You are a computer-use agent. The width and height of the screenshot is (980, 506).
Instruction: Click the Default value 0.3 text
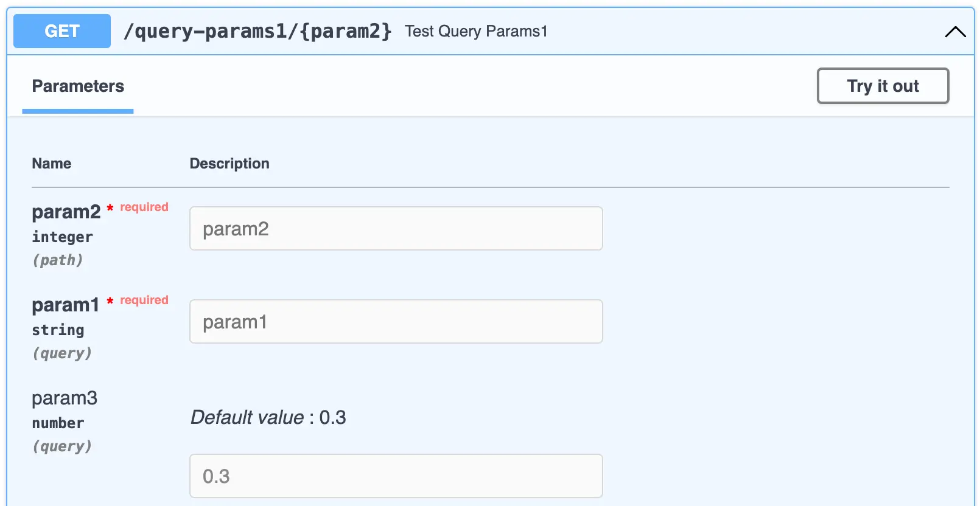[268, 417]
